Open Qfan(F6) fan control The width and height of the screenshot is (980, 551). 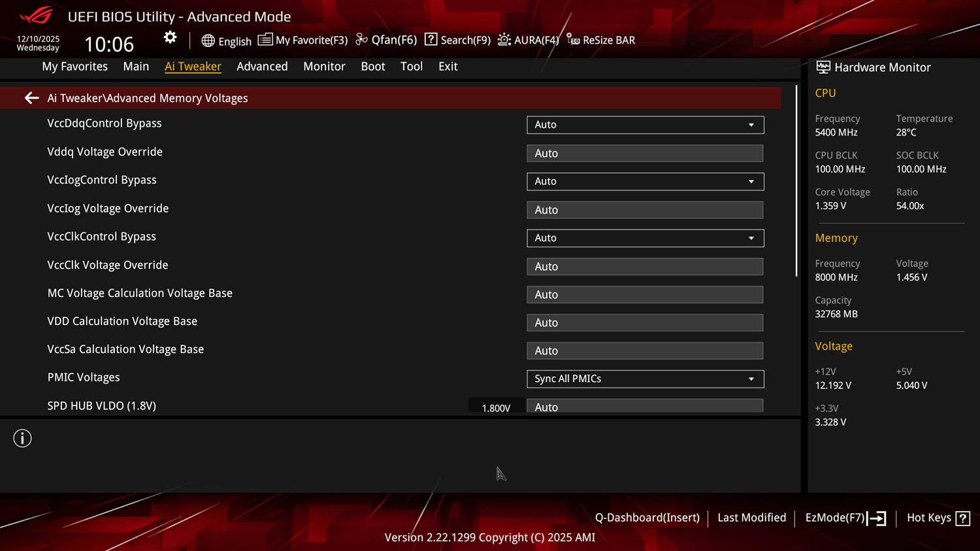[362, 40]
